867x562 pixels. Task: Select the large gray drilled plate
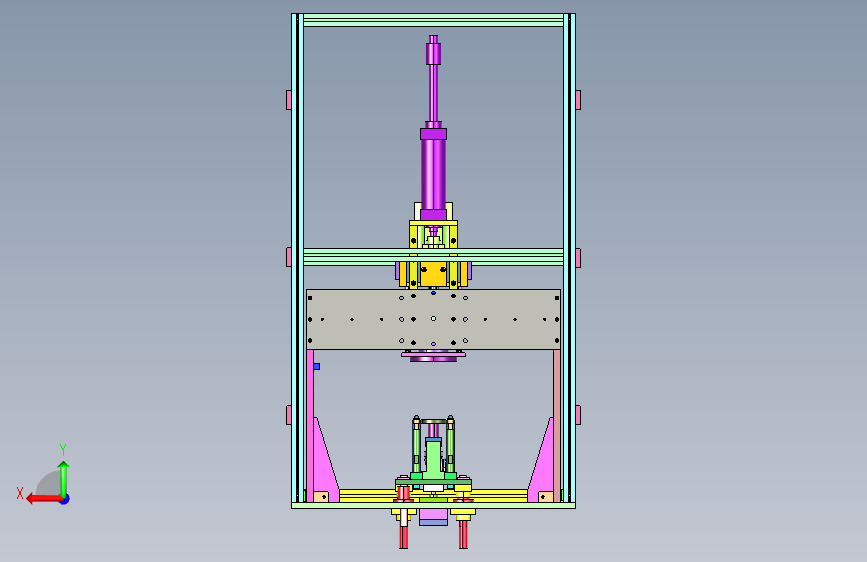pos(434,319)
